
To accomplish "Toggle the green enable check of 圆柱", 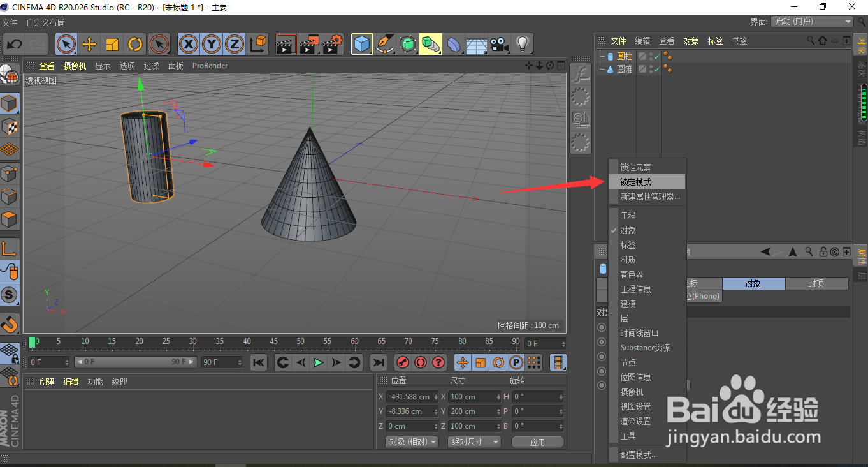I will pos(656,56).
